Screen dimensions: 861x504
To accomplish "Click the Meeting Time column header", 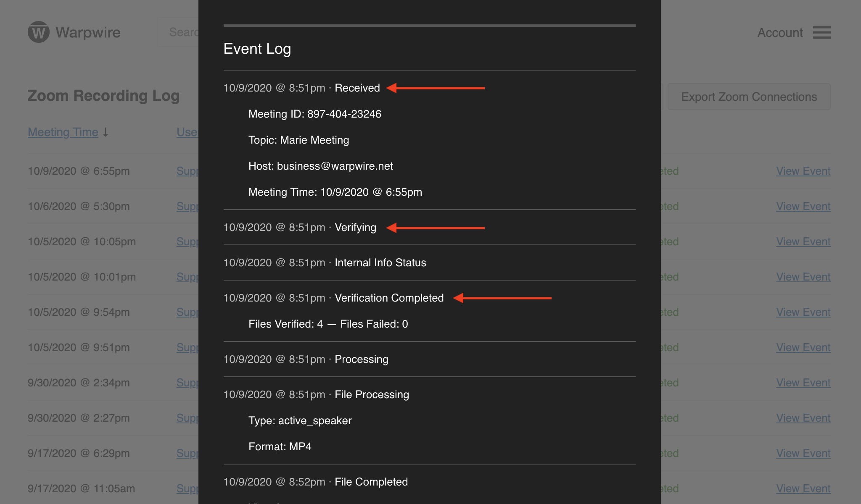I will 63,131.
